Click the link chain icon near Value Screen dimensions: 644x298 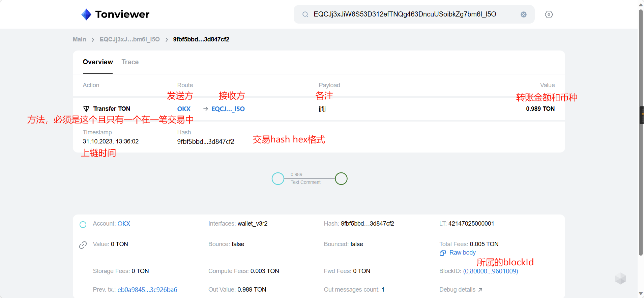tap(83, 245)
